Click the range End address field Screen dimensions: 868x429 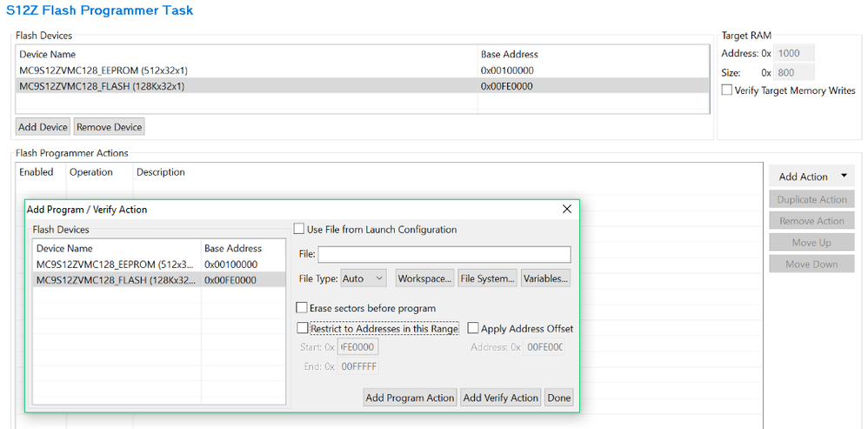point(357,365)
